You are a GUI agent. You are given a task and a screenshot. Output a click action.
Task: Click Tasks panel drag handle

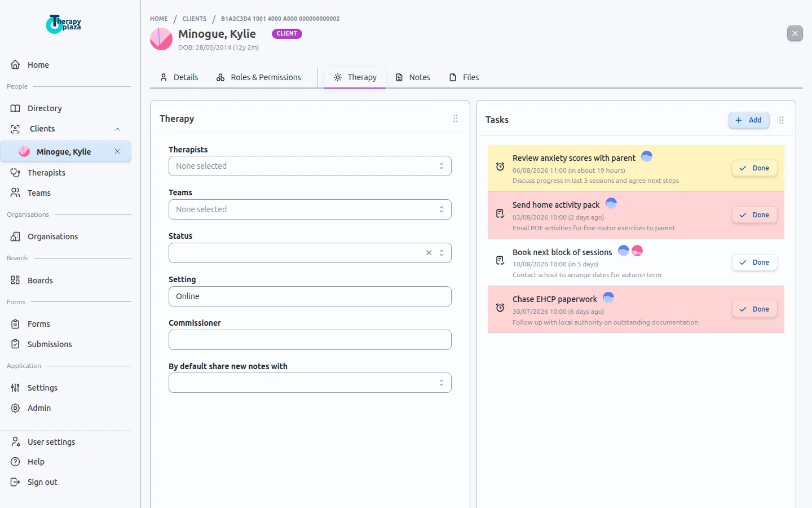782,120
